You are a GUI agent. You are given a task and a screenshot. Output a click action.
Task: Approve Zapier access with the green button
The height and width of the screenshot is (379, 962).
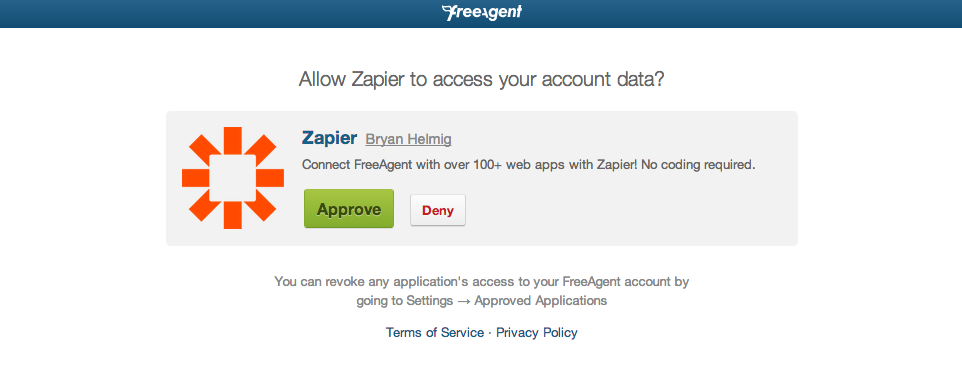(349, 209)
